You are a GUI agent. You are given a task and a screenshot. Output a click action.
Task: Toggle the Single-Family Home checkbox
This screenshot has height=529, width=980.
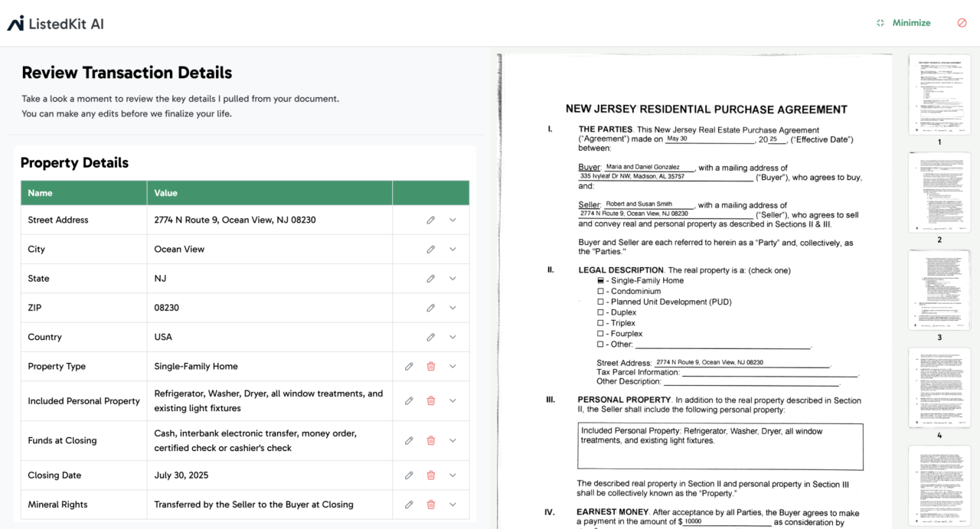click(x=600, y=281)
